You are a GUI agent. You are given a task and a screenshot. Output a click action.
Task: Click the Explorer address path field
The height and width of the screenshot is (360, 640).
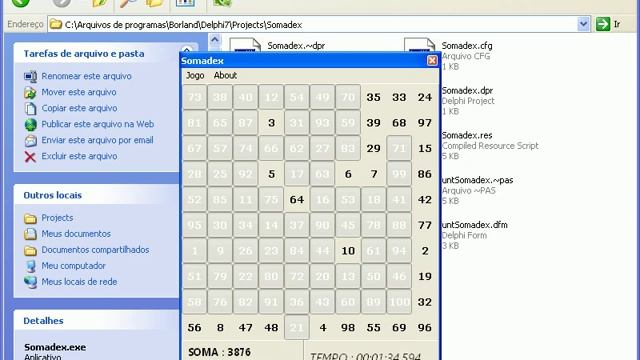318,24
